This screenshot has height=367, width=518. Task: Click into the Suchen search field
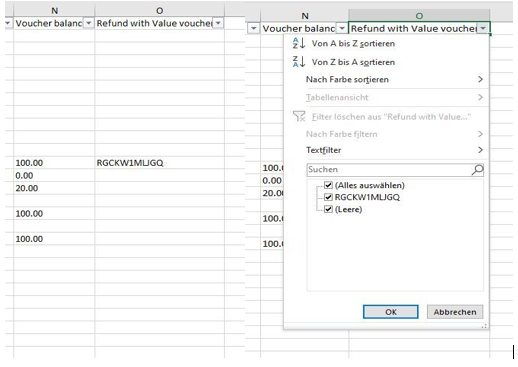(388, 170)
